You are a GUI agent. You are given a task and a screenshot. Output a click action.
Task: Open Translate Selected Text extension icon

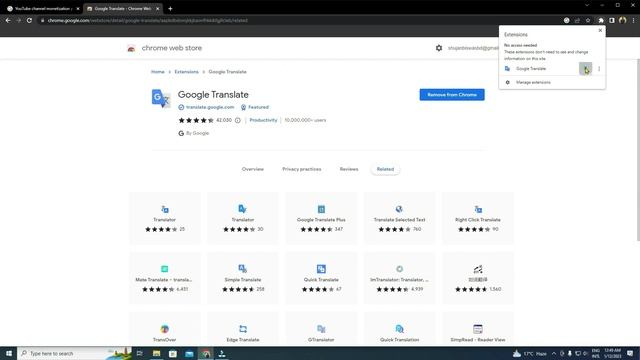click(x=399, y=209)
